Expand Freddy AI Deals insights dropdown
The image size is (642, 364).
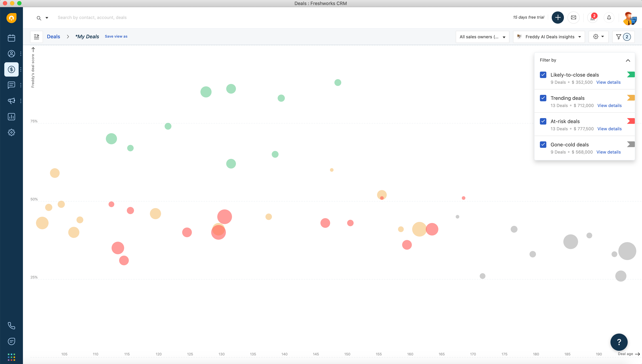[549, 37]
